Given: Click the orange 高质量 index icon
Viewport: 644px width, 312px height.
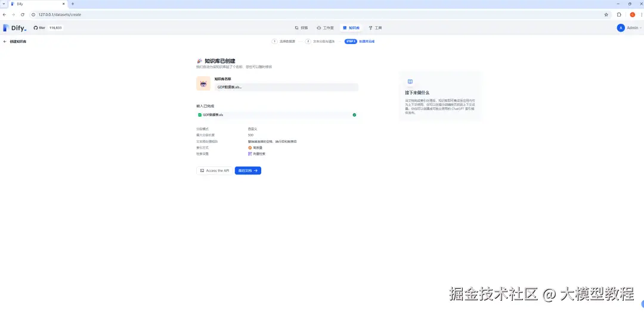Looking at the screenshot, I should point(250,148).
